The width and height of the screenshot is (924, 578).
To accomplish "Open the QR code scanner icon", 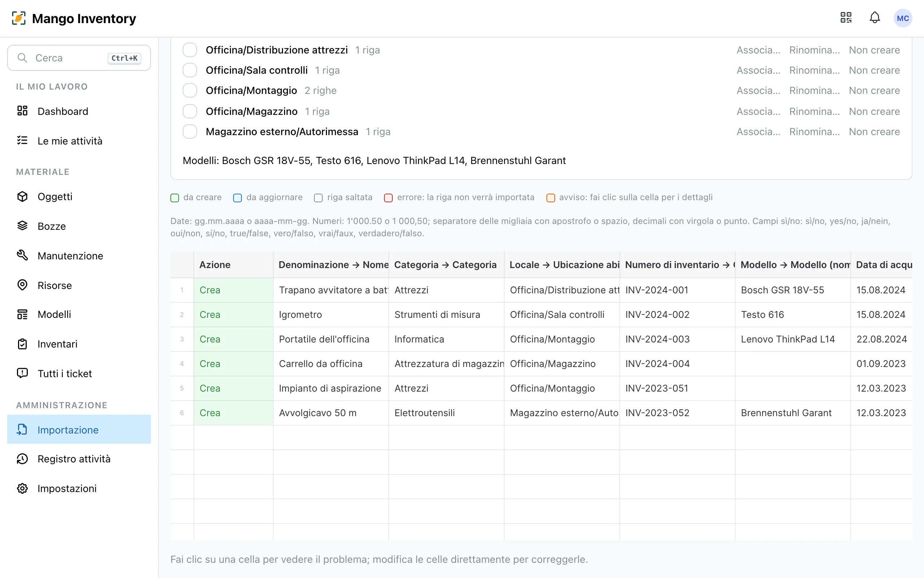I will (846, 18).
